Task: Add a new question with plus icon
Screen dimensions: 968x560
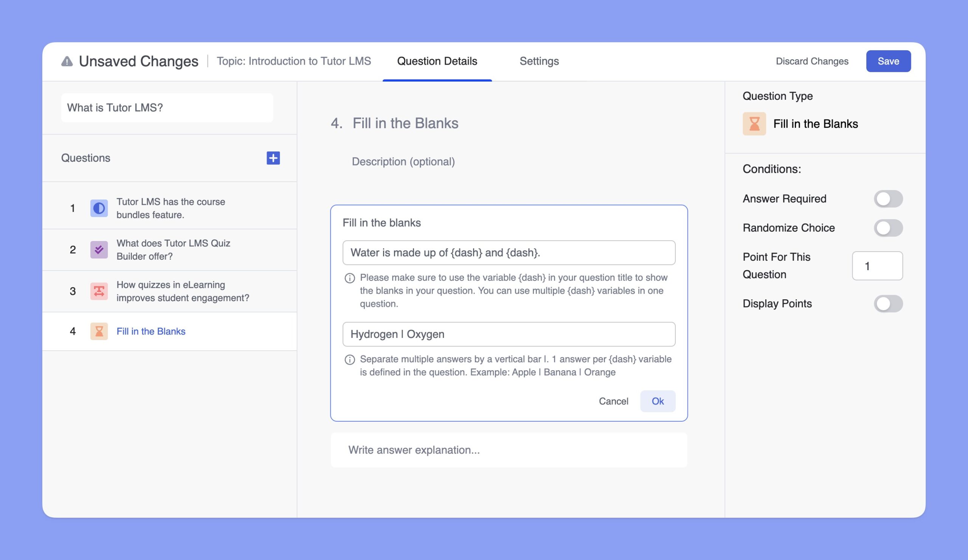Action: (x=273, y=158)
